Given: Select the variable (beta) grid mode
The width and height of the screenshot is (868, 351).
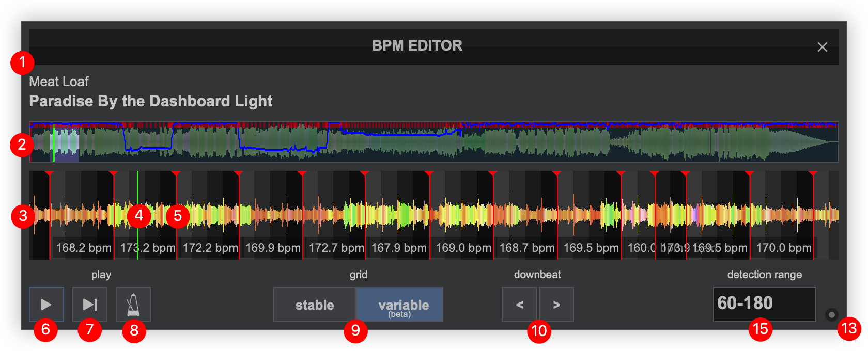Looking at the screenshot, I should [400, 305].
